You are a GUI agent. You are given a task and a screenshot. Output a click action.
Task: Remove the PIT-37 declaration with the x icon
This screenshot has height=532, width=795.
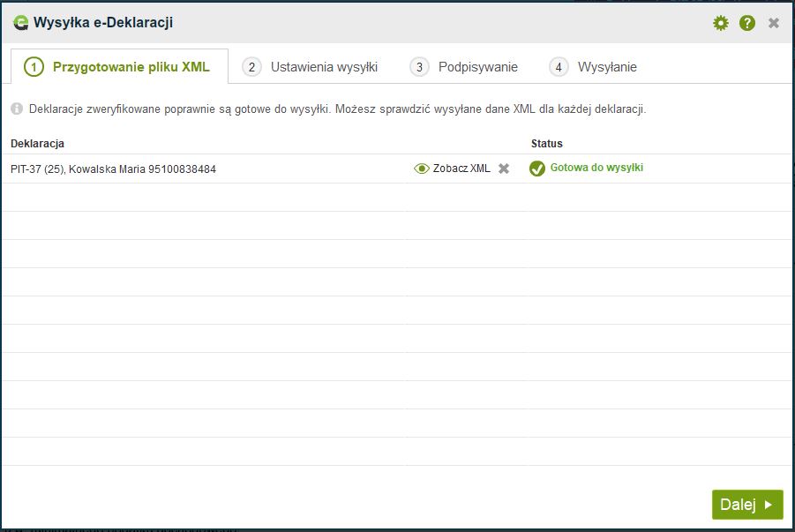pyautogui.click(x=504, y=169)
